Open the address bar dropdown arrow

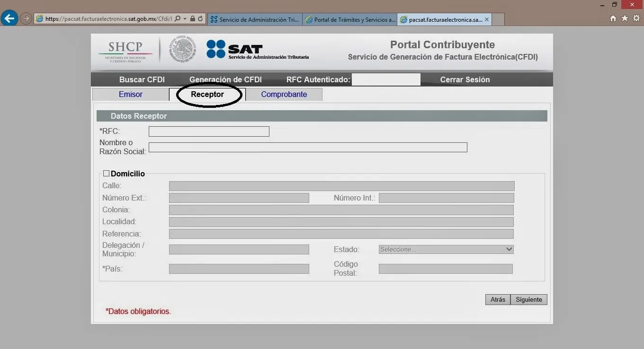[185, 19]
